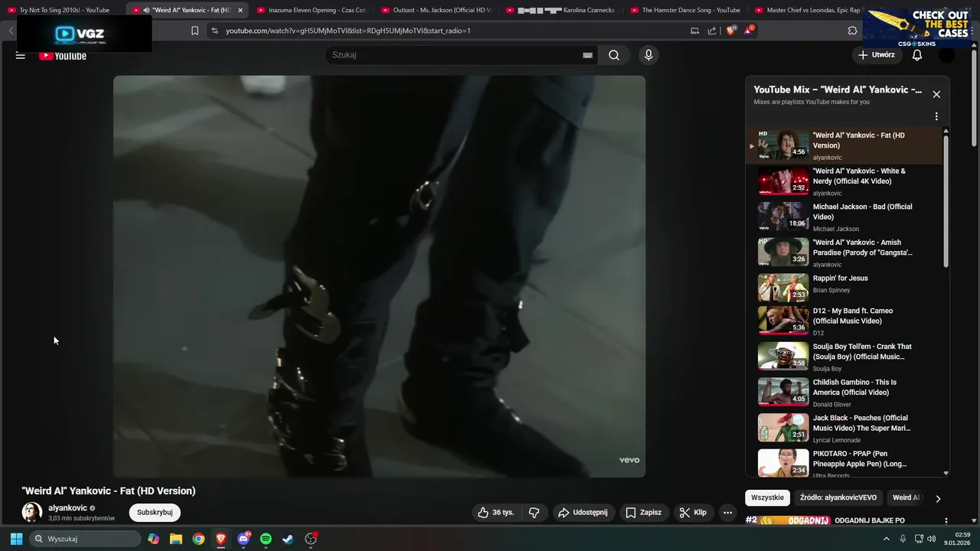Click the Subskrybuj subscribe button
Screen dimensions: 980x551
pos(155,513)
